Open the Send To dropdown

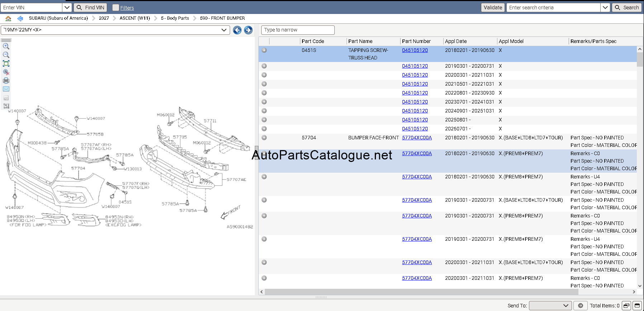click(x=550, y=306)
